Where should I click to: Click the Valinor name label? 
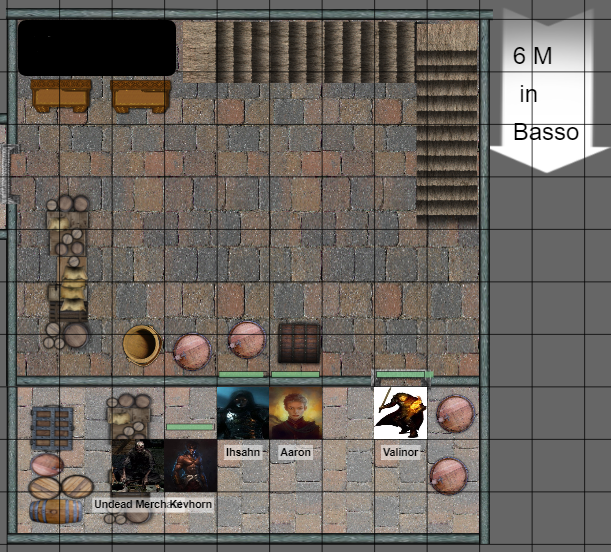401,452
